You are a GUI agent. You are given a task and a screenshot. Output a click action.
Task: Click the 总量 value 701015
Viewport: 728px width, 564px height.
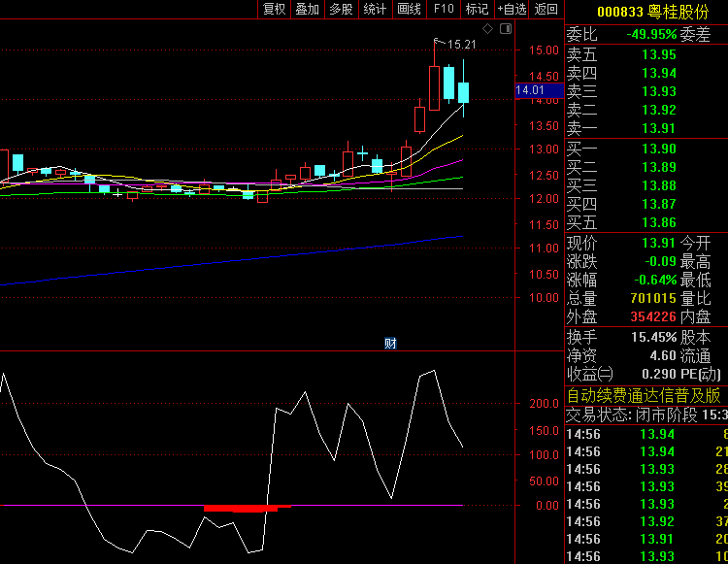[653, 298]
